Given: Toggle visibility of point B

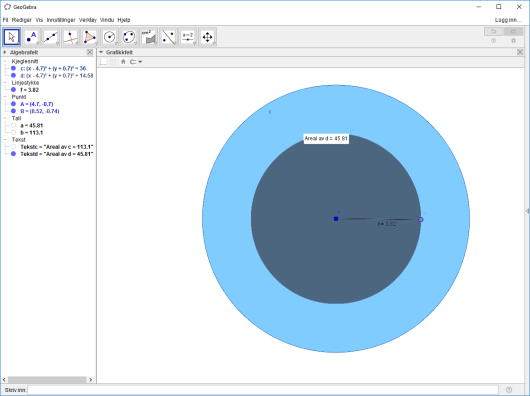Looking at the screenshot, I should click(13, 111).
